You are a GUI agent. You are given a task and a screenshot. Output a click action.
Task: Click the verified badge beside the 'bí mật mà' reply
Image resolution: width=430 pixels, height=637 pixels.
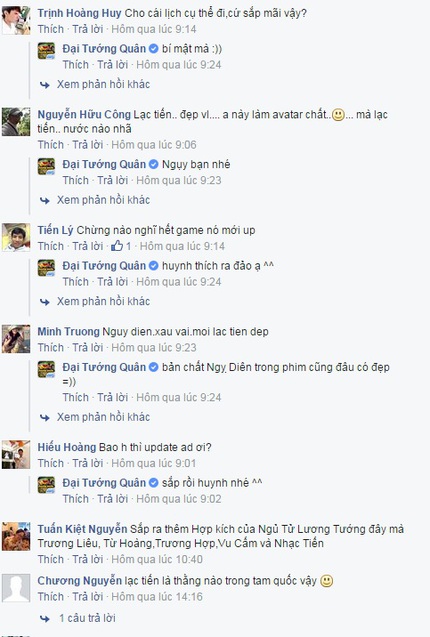(x=154, y=49)
